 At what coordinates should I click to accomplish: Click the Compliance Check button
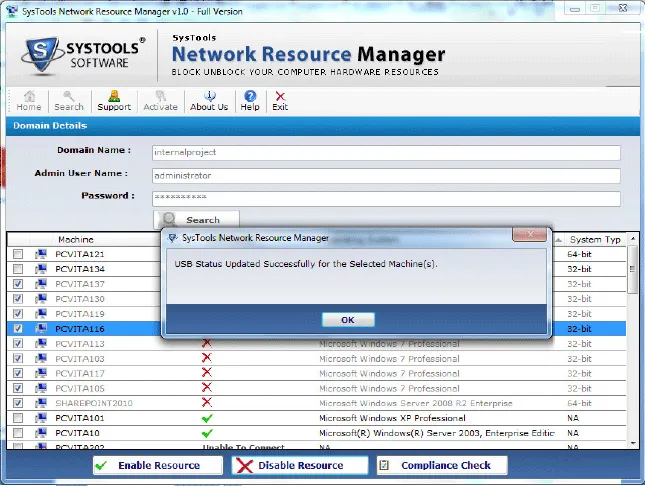tap(442, 465)
